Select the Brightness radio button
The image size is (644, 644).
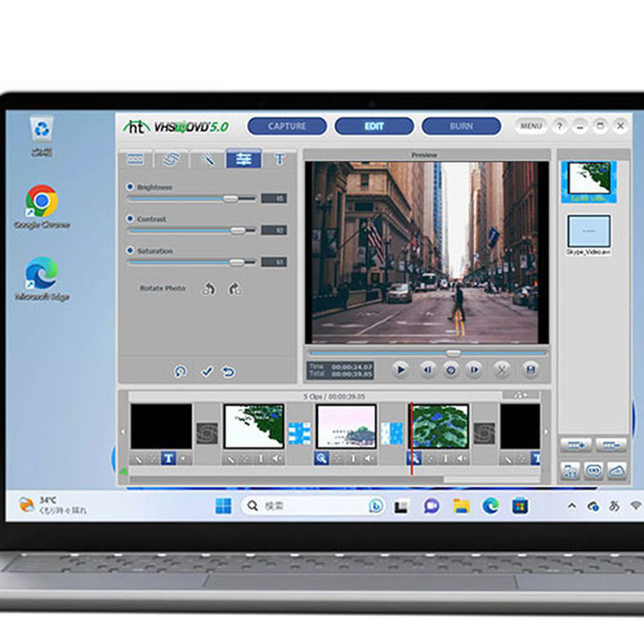130,187
